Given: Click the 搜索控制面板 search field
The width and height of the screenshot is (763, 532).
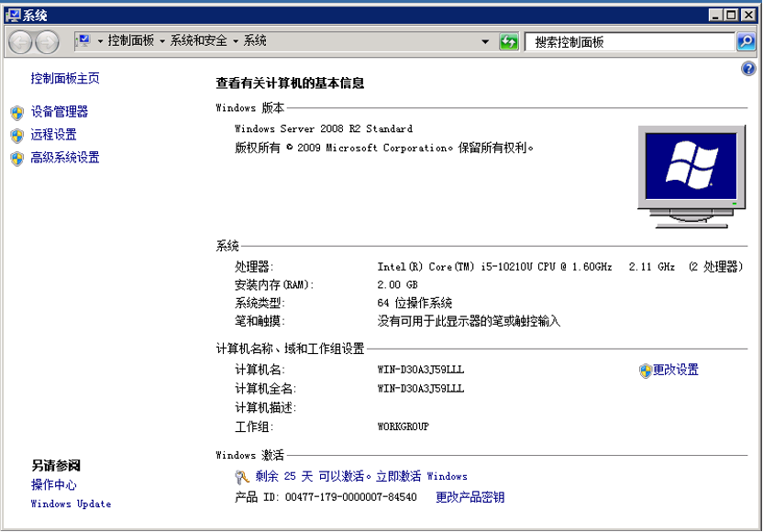Looking at the screenshot, I should click(x=630, y=42).
